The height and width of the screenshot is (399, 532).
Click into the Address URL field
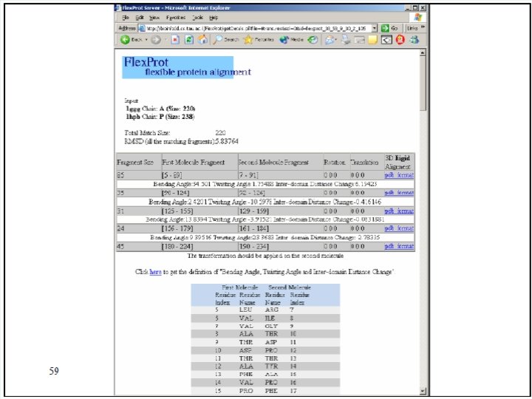point(258,29)
